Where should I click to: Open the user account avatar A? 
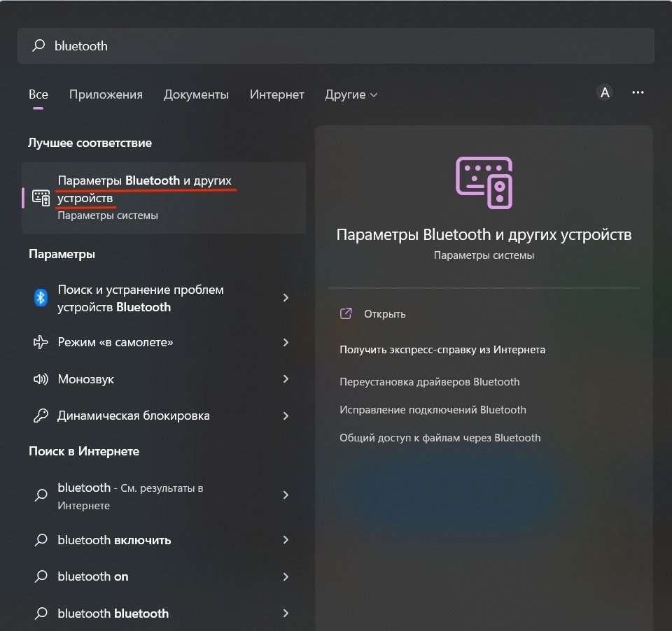(x=605, y=92)
